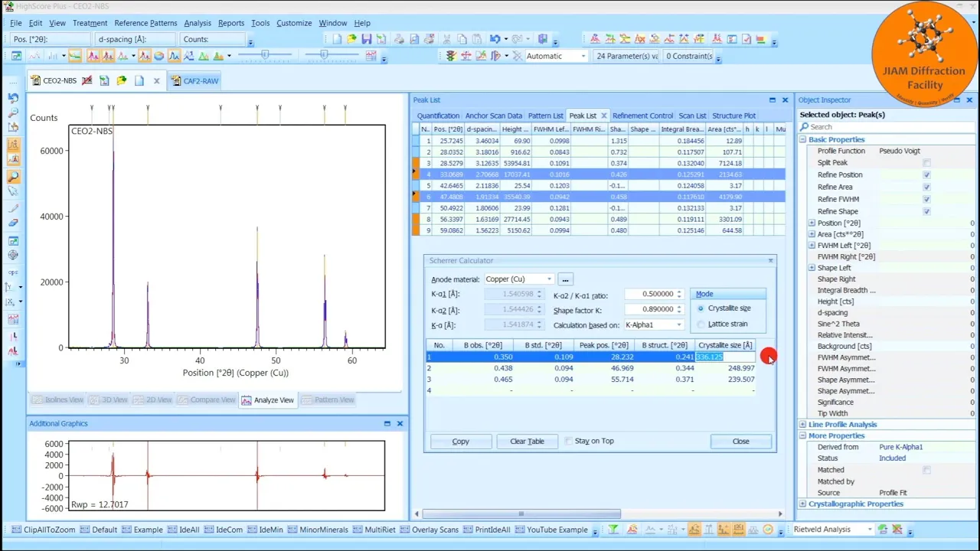
Task: Switch to the CAF2-RAW document tab
Action: [194, 80]
